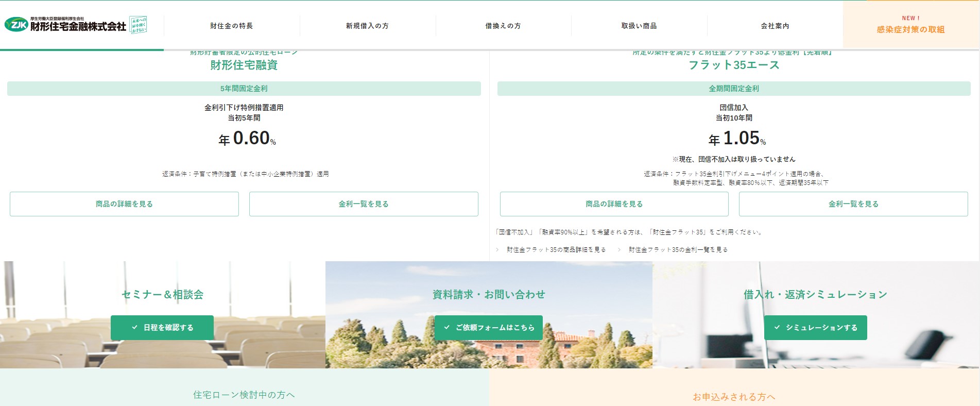Click checkmark icon on ご依頼フォームはこちら

pos(447,327)
